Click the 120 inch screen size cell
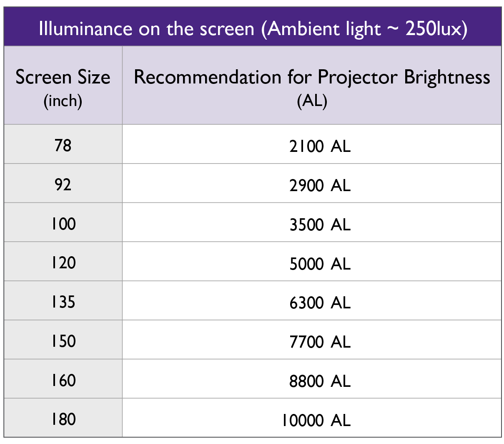The width and height of the screenshot is (504, 444). pos(63,263)
